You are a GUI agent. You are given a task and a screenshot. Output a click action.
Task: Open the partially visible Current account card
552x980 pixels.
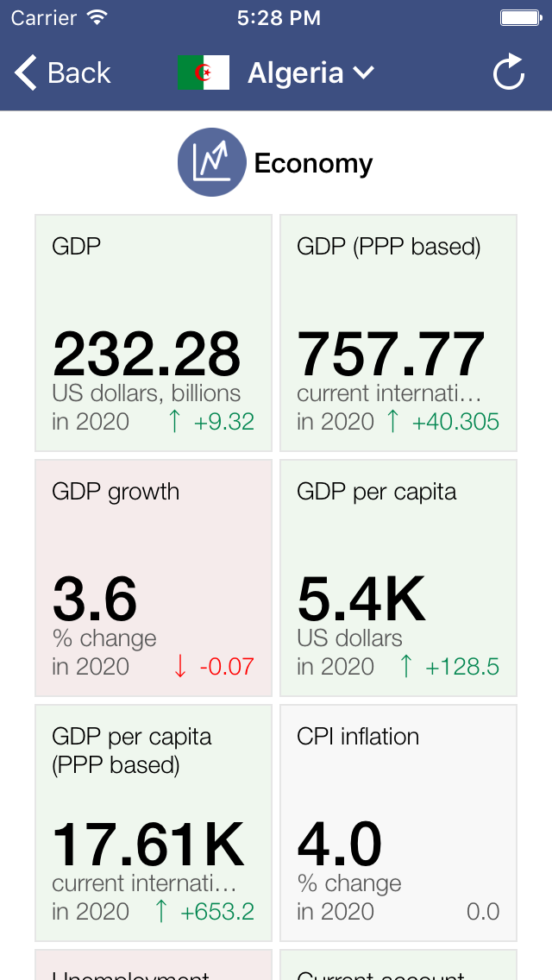pyautogui.click(x=398, y=966)
